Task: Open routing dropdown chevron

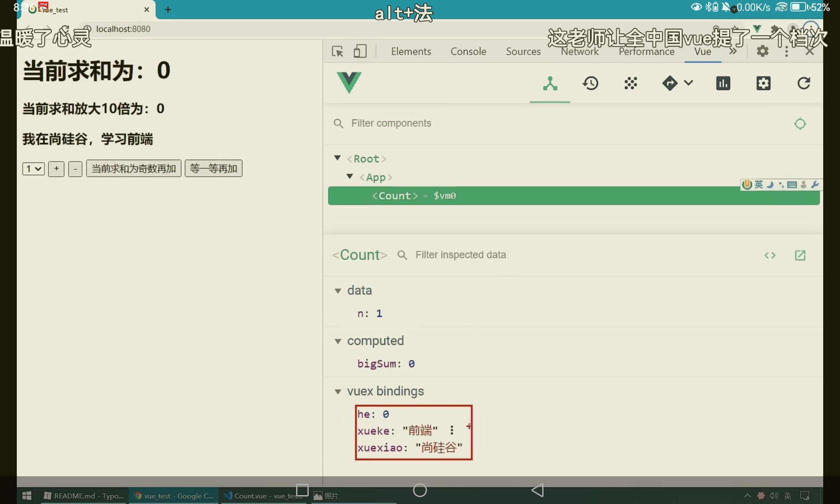Action: tap(688, 83)
